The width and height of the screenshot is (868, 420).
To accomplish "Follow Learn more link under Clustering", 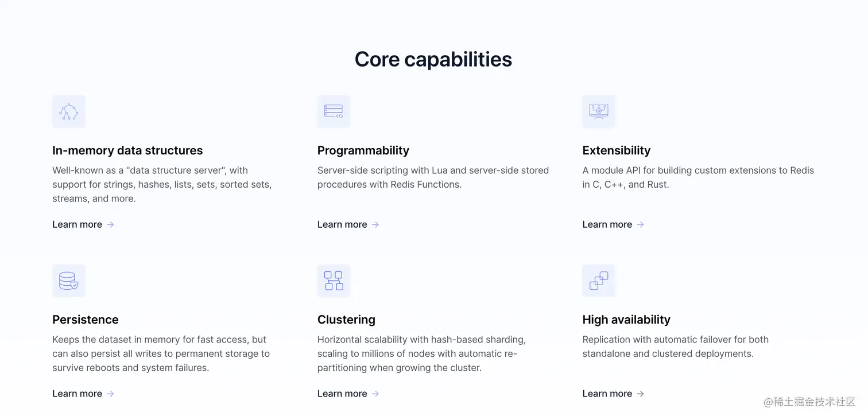I will pyautogui.click(x=342, y=394).
